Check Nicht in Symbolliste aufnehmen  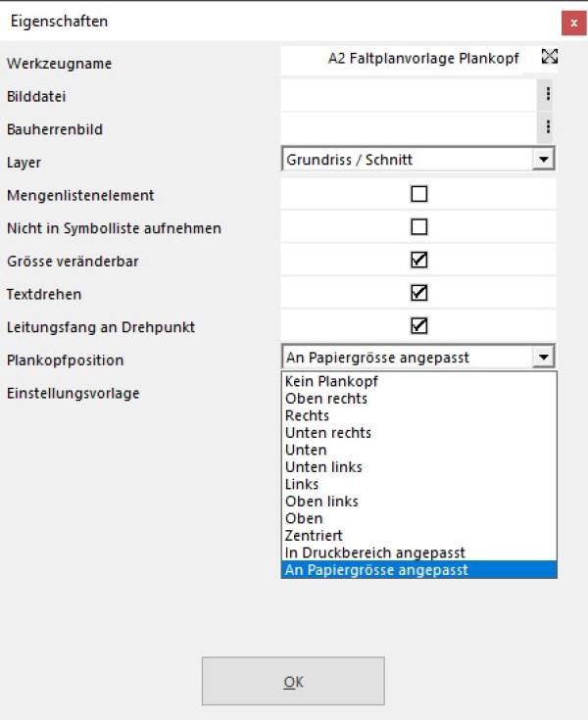[x=419, y=227]
